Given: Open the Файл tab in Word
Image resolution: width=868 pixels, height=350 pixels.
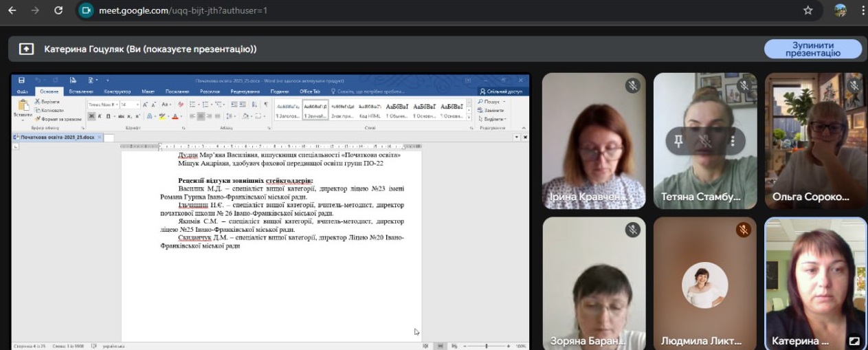Looking at the screenshot, I should pyautogui.click(x=22, y=91).
